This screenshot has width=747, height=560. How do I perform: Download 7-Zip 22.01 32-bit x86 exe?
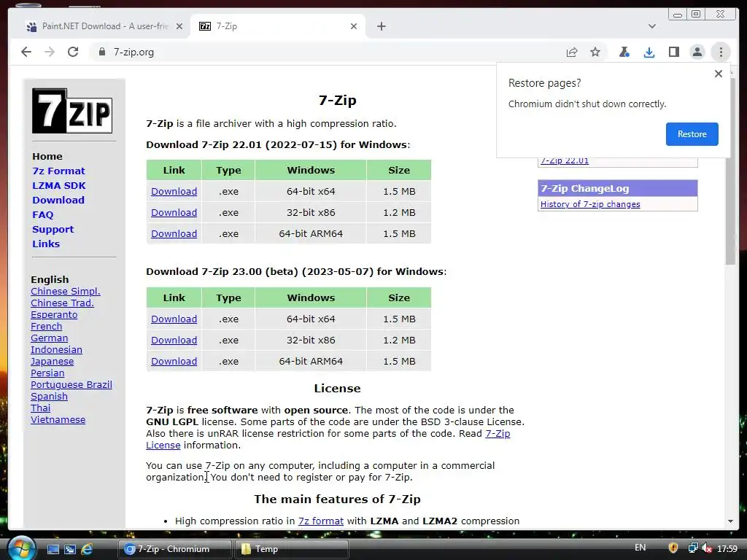tap(174, 212)
